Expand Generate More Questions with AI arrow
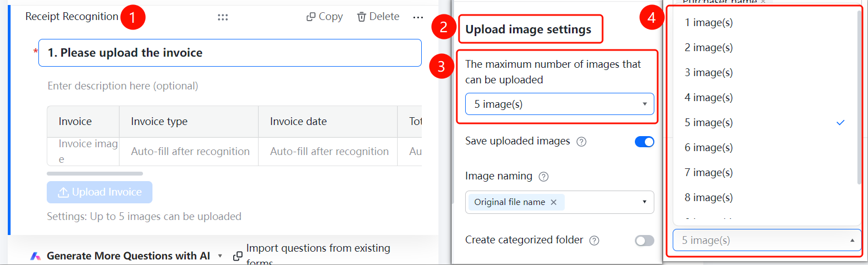Image resolution: width=868 pixels, height=265 pixels. coord(220,256)
